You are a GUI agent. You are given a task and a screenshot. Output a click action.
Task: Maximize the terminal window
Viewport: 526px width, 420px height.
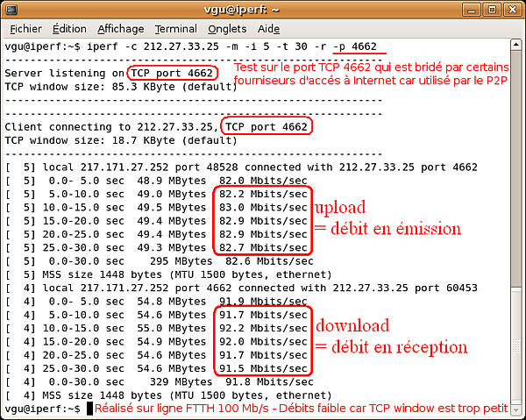(x=492, y=10)
